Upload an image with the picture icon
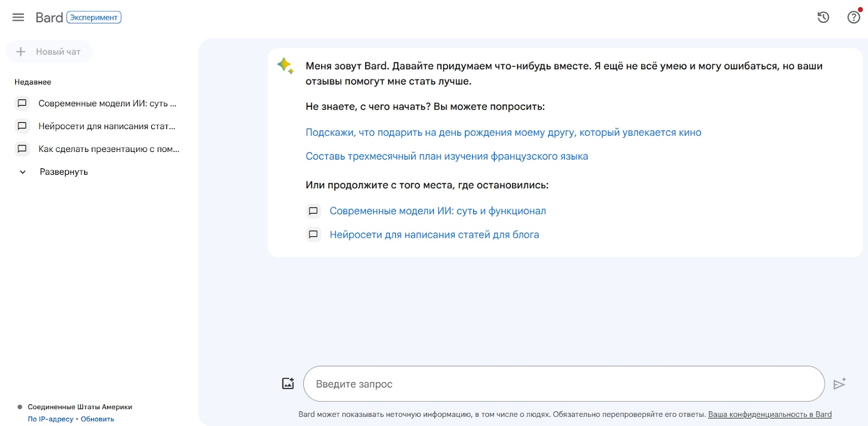 (288, 384)
